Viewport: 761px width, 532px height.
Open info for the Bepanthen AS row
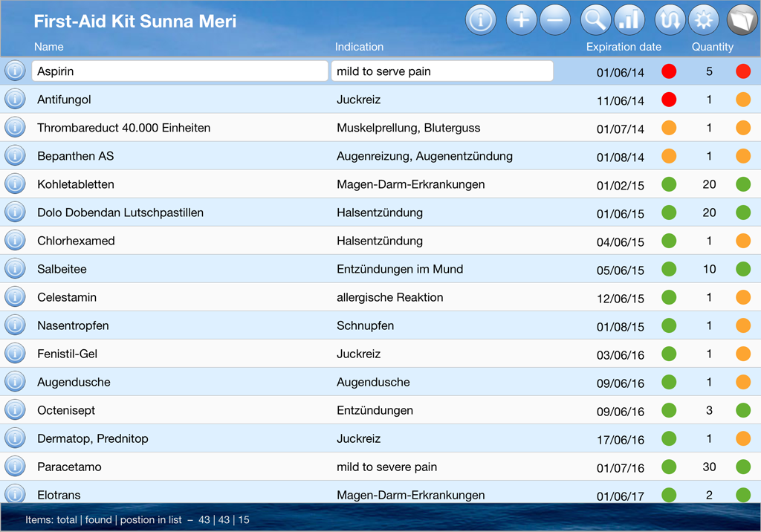click(15, 156)
